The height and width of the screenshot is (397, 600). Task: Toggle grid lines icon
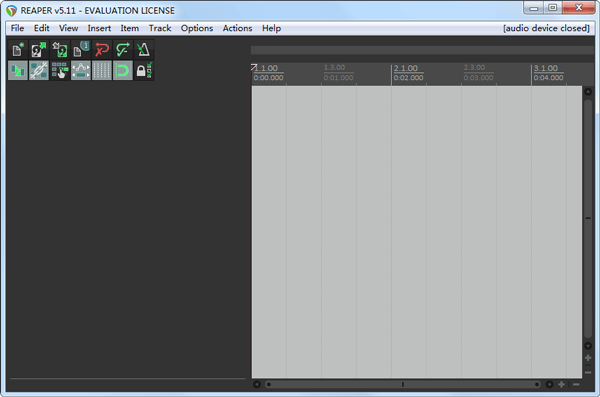pyautogui.click(x=102, y=70)
